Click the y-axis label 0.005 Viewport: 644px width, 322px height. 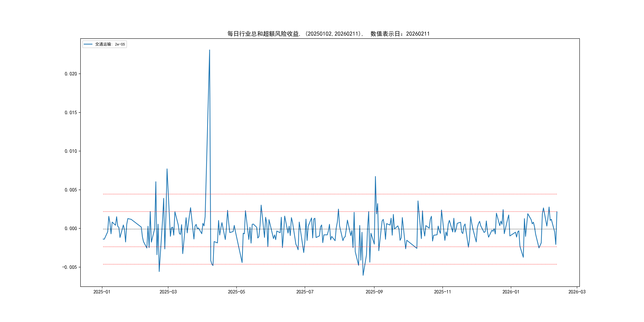point(71,190)
